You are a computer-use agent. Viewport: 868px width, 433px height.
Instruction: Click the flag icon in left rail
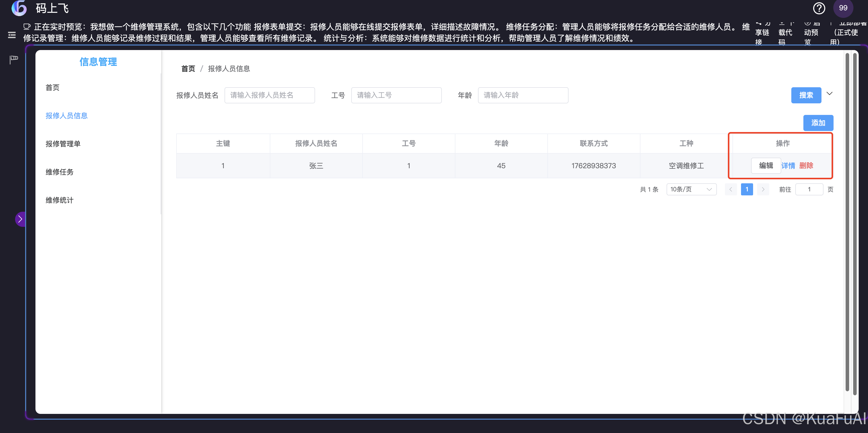coord(14,60)
